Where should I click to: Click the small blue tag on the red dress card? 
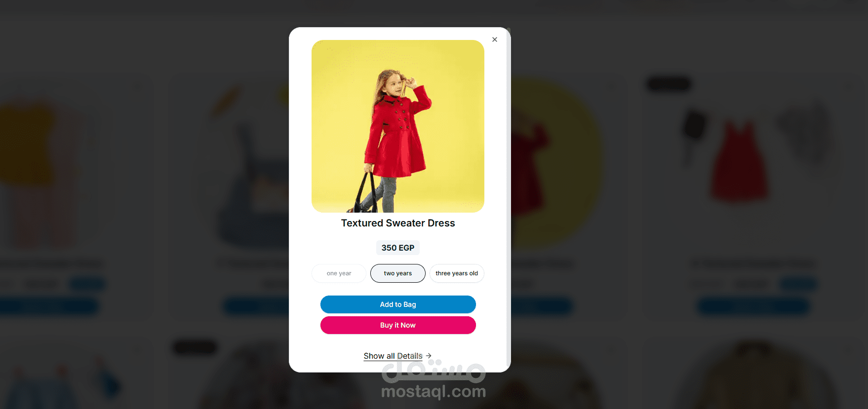798,284
